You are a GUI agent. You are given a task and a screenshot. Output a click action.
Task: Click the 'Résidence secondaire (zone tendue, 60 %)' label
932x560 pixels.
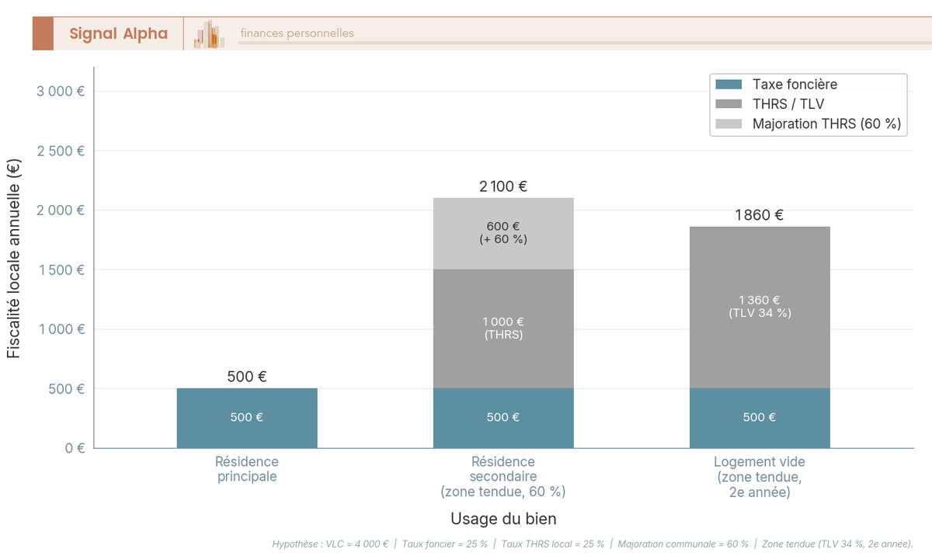coord(503,477)
